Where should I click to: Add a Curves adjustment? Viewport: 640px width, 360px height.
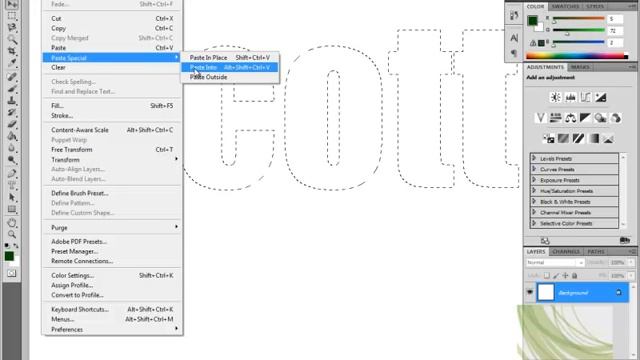click(585, 97)
